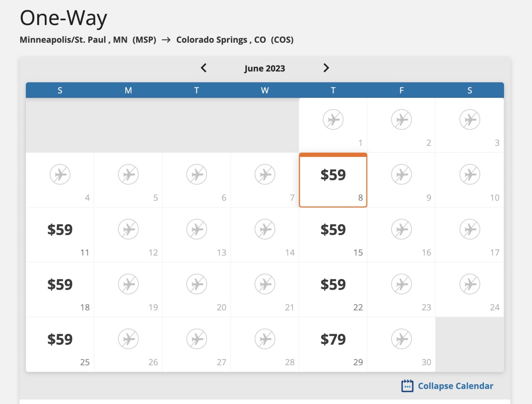Click the no-flight icon on June 12
Screen dimensions: 532x404
(x=128, y=229)
